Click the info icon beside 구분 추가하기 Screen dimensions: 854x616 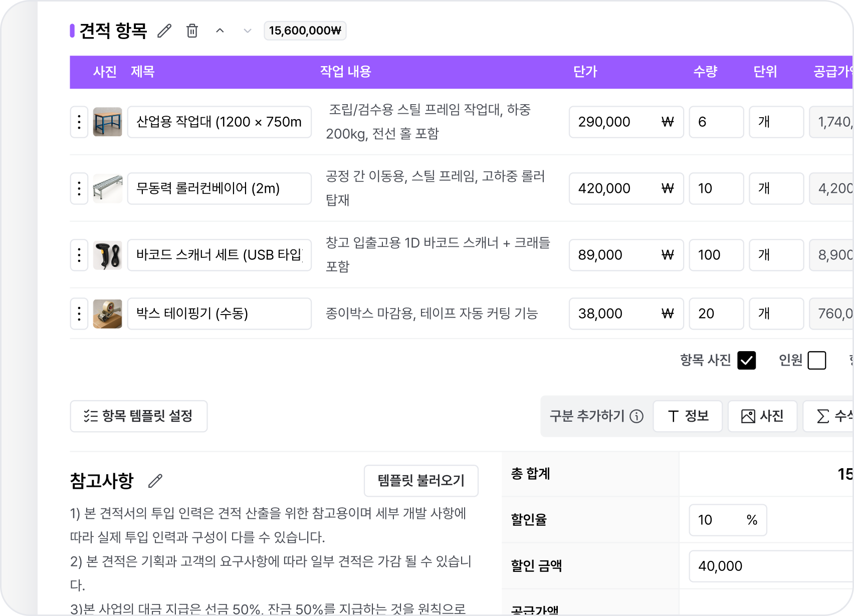[636, 416]
